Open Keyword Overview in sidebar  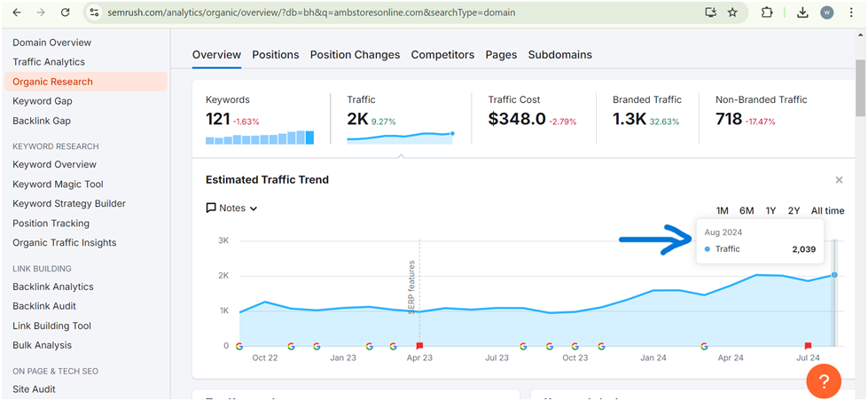54,164
